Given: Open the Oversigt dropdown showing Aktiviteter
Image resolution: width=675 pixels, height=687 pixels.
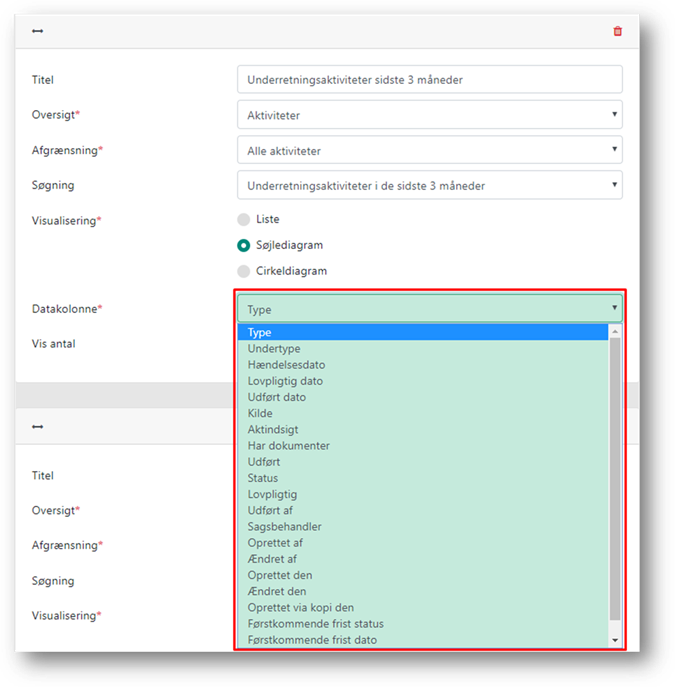Looking at the screenshot, I should point(429,115).
